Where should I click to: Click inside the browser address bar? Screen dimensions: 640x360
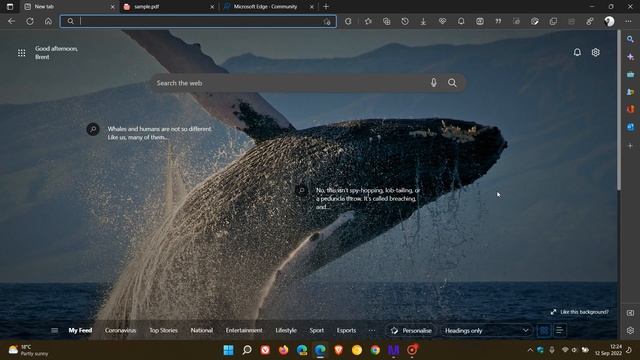point(198,21)
